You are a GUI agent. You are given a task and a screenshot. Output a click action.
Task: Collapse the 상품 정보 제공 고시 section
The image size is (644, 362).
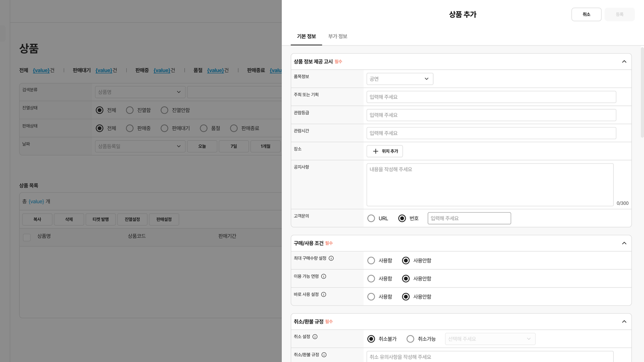pos(624,62)
